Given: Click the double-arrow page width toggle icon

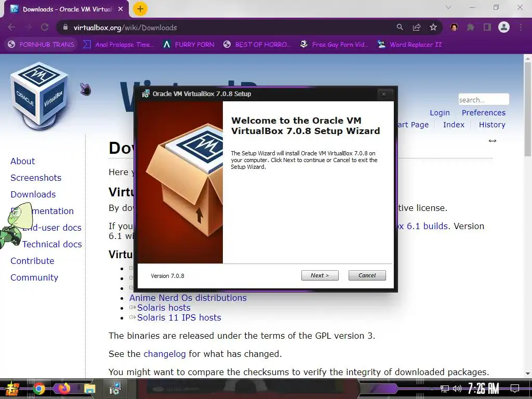Looking at the screenshot, I should point(493,140).
